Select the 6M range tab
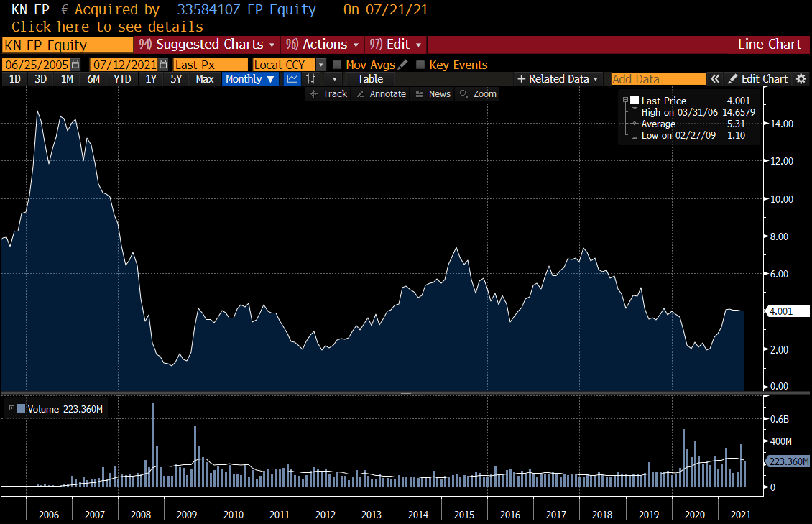812x524 pixels. (x=93, y=78)
